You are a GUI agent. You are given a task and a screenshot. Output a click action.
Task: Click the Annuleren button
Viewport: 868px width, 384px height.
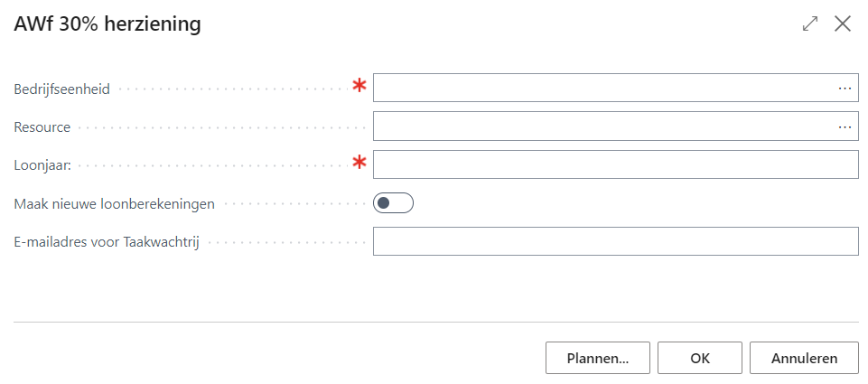[x=804, y=358]
